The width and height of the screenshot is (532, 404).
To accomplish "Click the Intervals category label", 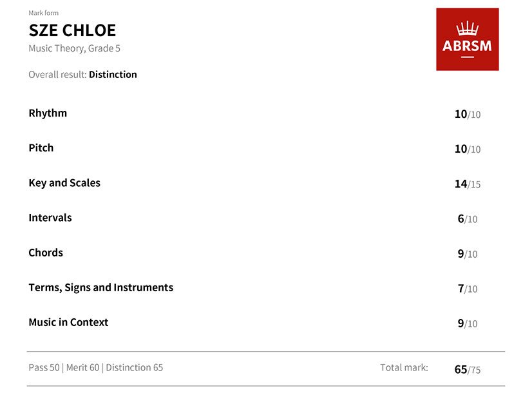I will click(50, 218).
